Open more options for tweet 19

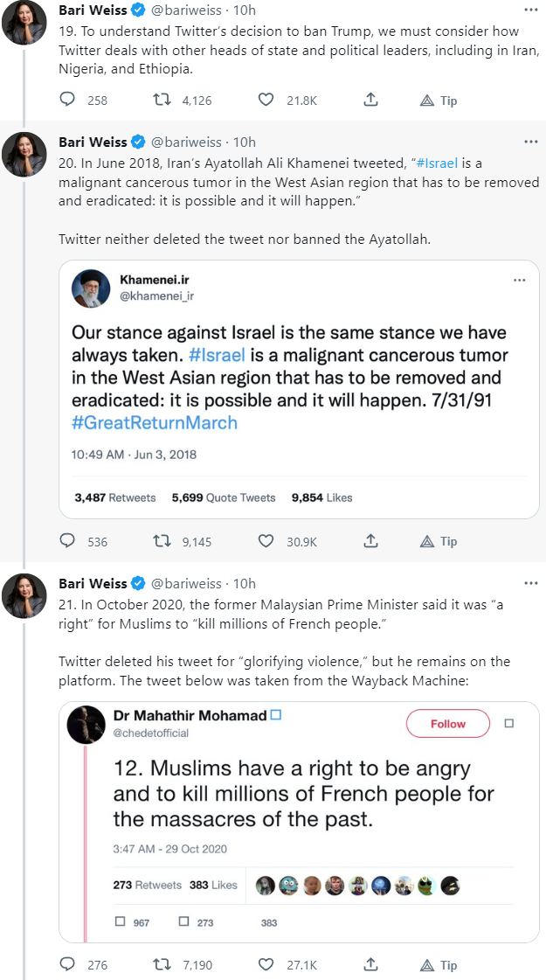coord(530,10)
